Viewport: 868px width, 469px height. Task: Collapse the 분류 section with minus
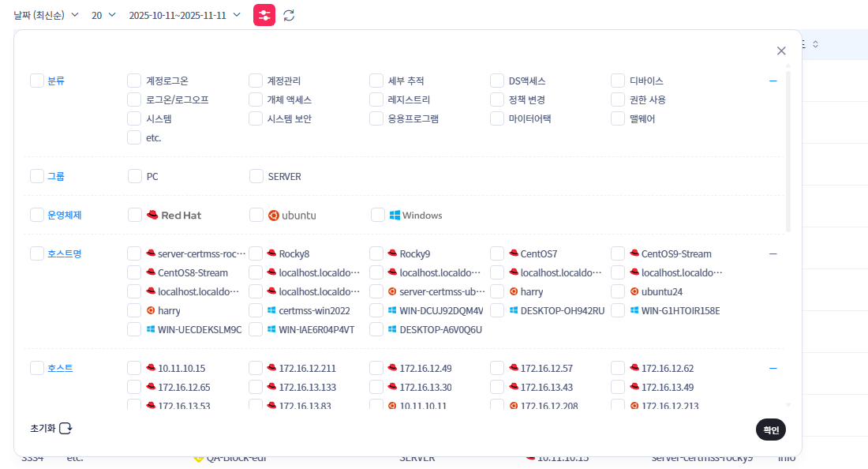coord(773,81)
